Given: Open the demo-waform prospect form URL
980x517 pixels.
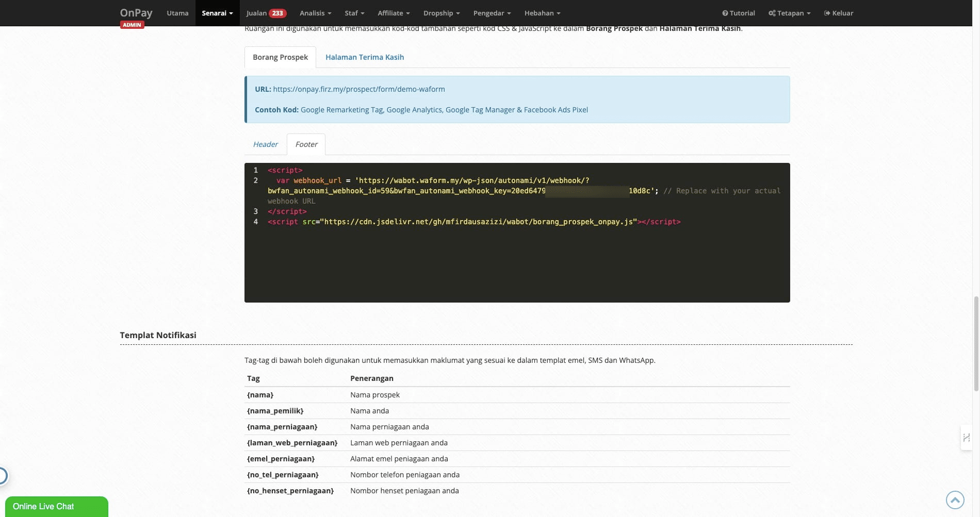Looking at the screenshot, I should (x=359, y=89).
